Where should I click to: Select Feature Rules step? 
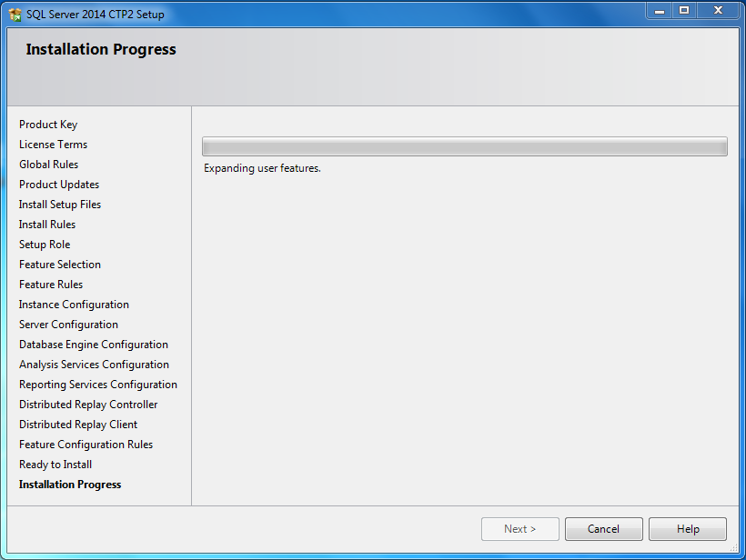tap(51, 285)
